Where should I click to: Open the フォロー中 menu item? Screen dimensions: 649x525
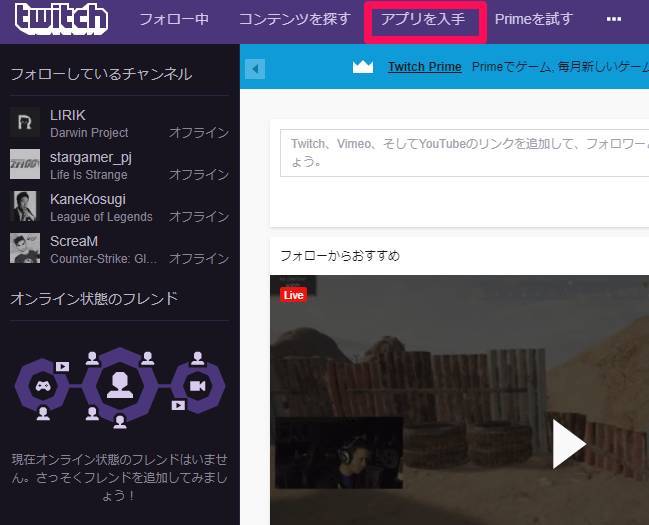click(174, 19)
